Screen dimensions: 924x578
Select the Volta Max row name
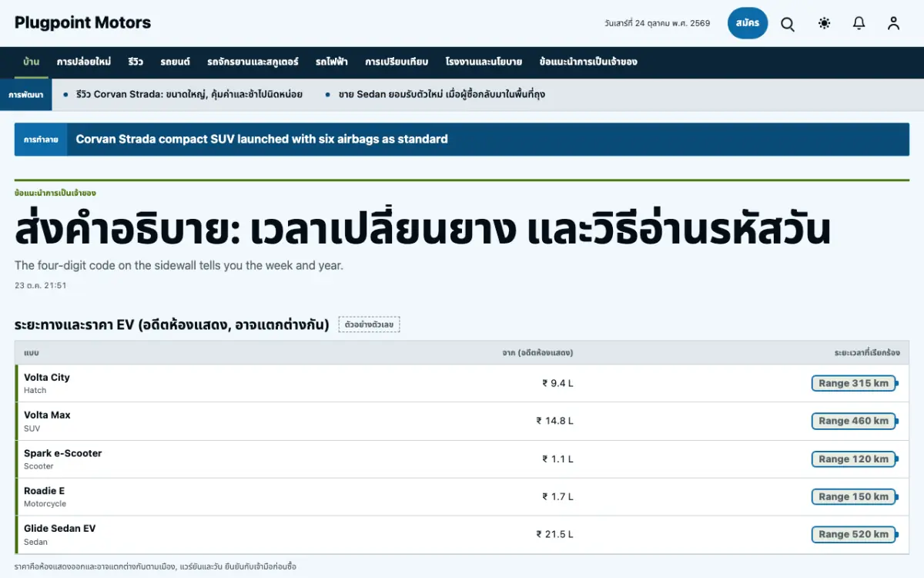coord(47,415)
